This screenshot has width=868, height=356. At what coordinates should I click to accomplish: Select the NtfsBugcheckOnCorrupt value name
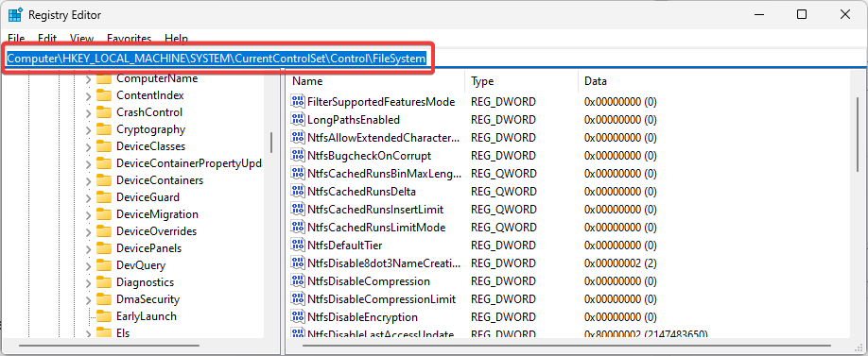[369, 156]
